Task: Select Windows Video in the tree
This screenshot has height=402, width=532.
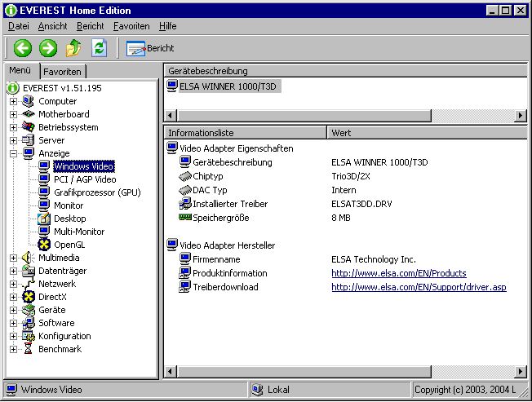Action: pos(83,166)
